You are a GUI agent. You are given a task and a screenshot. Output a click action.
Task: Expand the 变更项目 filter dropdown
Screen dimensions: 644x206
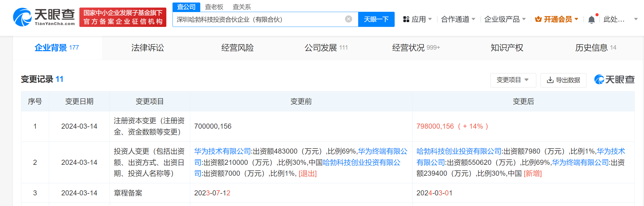tap(513, 80)
